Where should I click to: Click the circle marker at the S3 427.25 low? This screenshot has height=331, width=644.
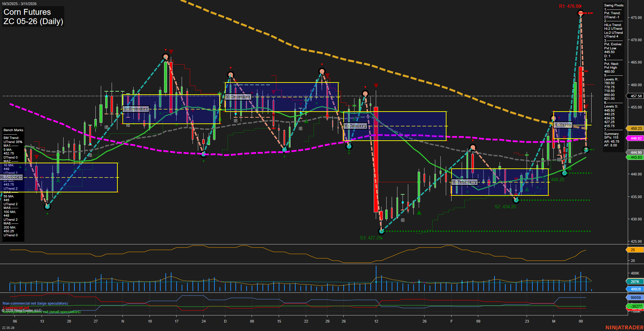pyautogui.click(x=381, y=231)
